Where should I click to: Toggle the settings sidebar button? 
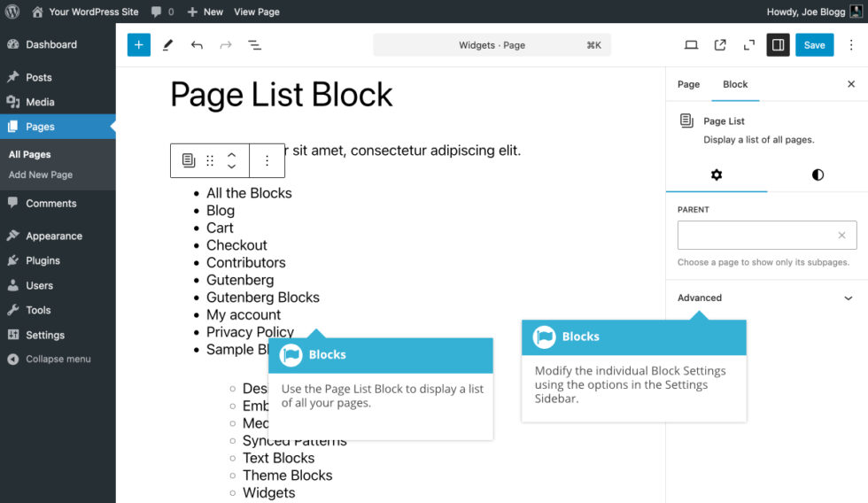[x=778, y=45]
